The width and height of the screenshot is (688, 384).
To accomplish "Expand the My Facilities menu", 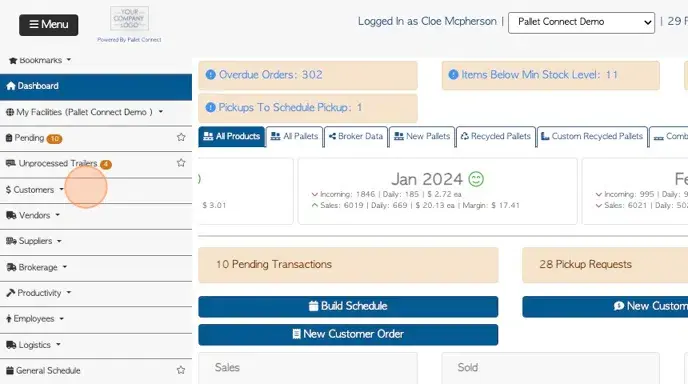I will [84, 112].
